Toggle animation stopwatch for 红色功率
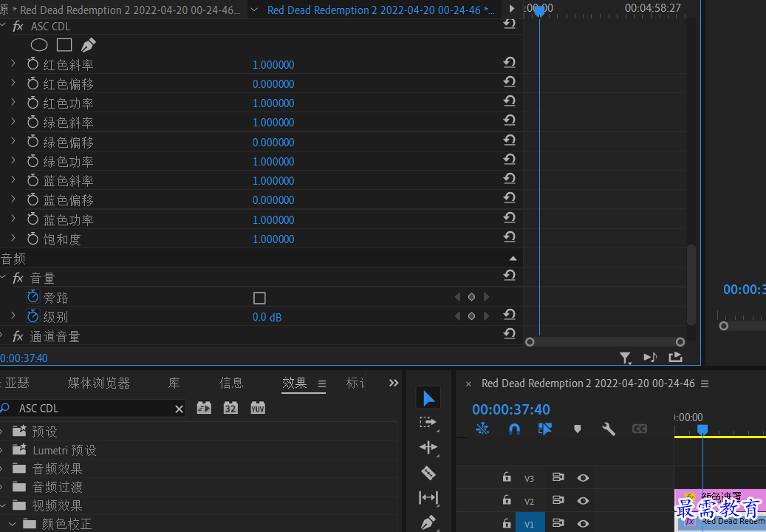This screenshot has width=766, height=532. (33, 103)
